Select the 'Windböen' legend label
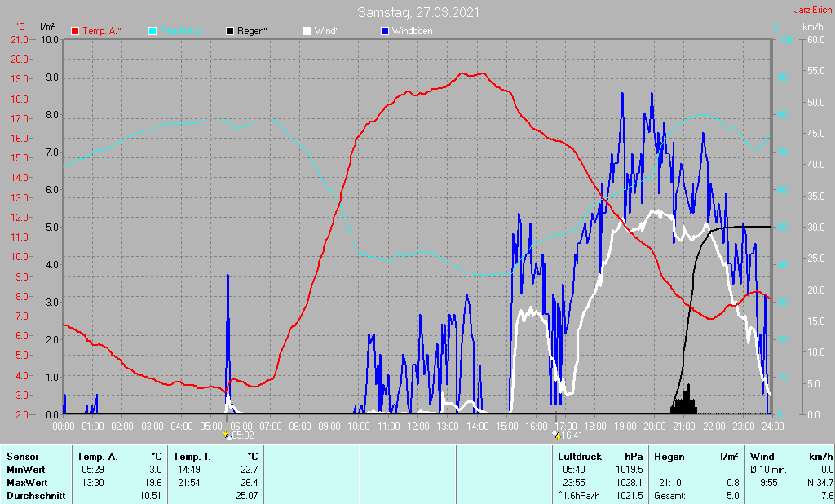This screenshot has height=504, width=835. coord(412,31)
